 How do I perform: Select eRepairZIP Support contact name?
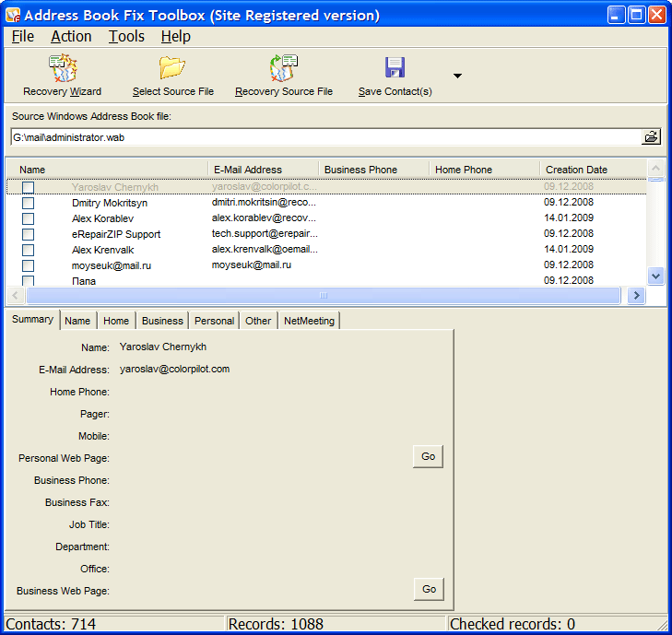click(x=116, y=234)
